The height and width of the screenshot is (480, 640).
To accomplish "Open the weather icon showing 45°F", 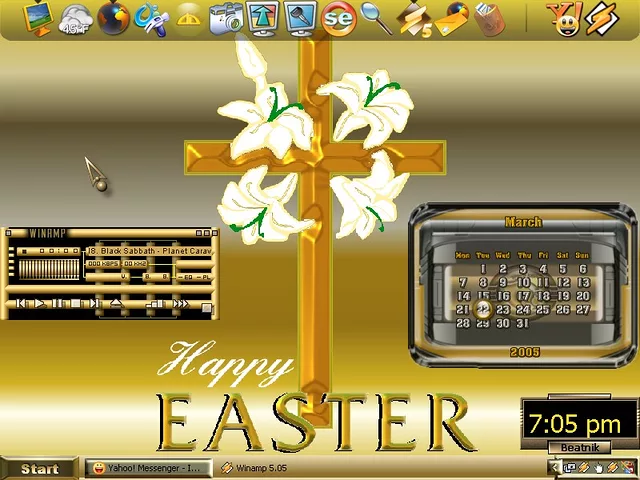I will (x=76, y=20).
